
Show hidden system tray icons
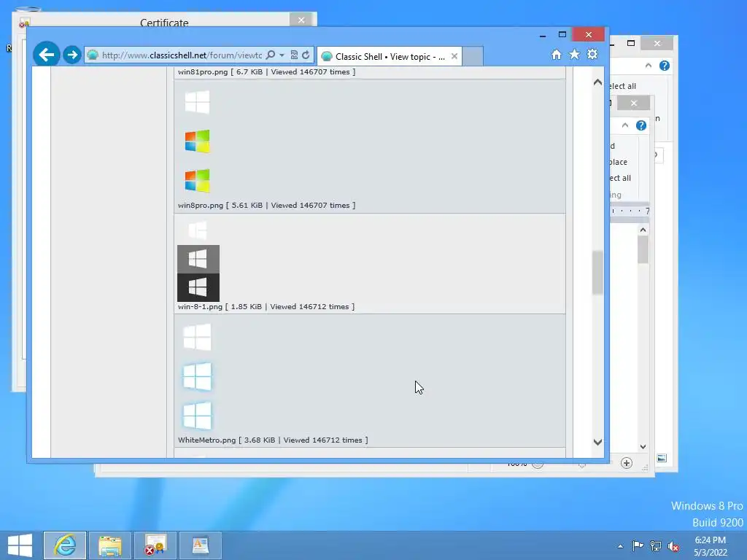point(620,546)
